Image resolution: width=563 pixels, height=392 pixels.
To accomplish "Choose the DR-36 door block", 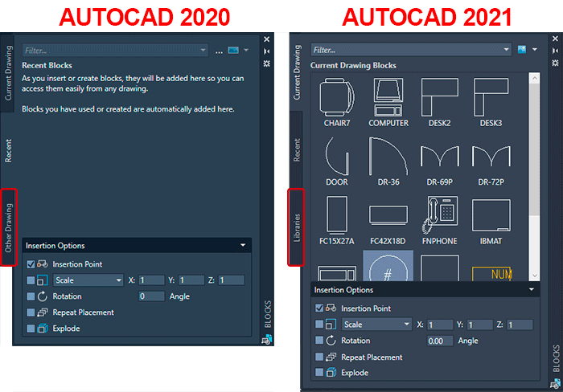I will [x=388, y=161].
